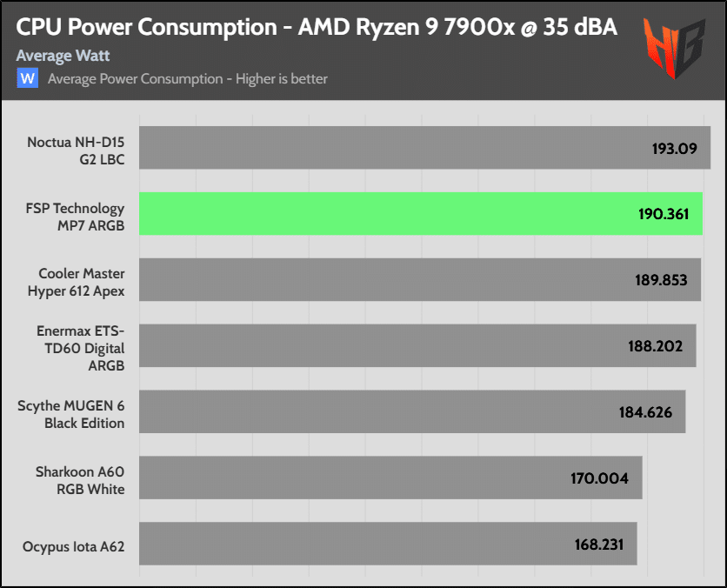Image resolution: width=727 pixels, height=588 pixels.
Task: Click the Sharkoon A60 RGB White label
Action: point(80,480)
